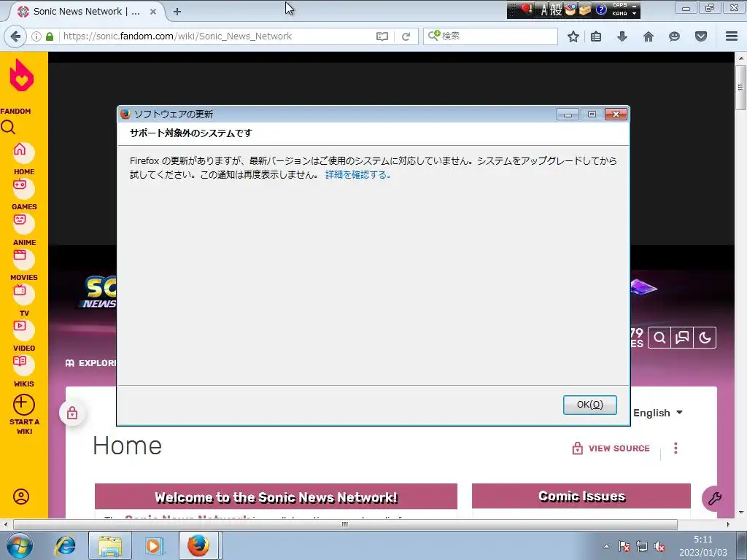This screenshot has width=747, height=560.
Task: Open the 詳細を確認する link
Action: pos(358,175)
